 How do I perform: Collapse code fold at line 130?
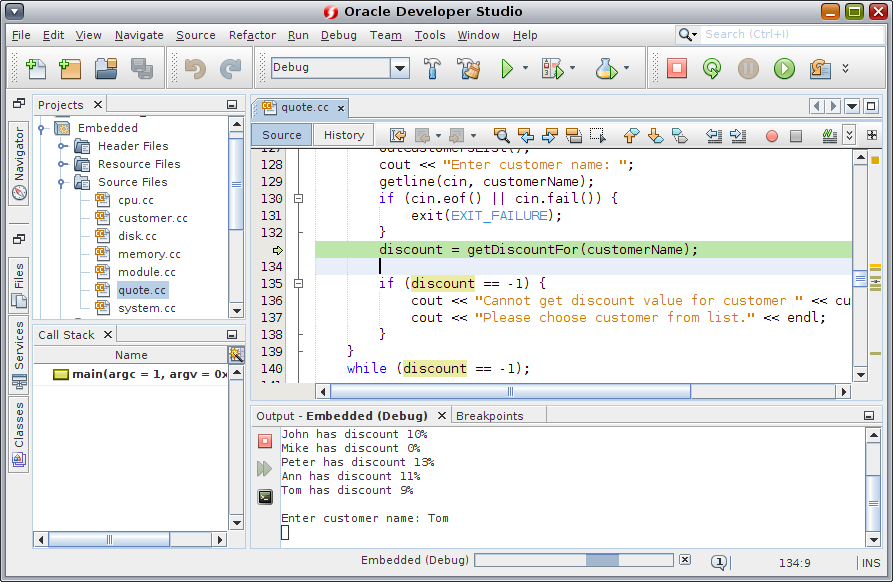point(298,199)
